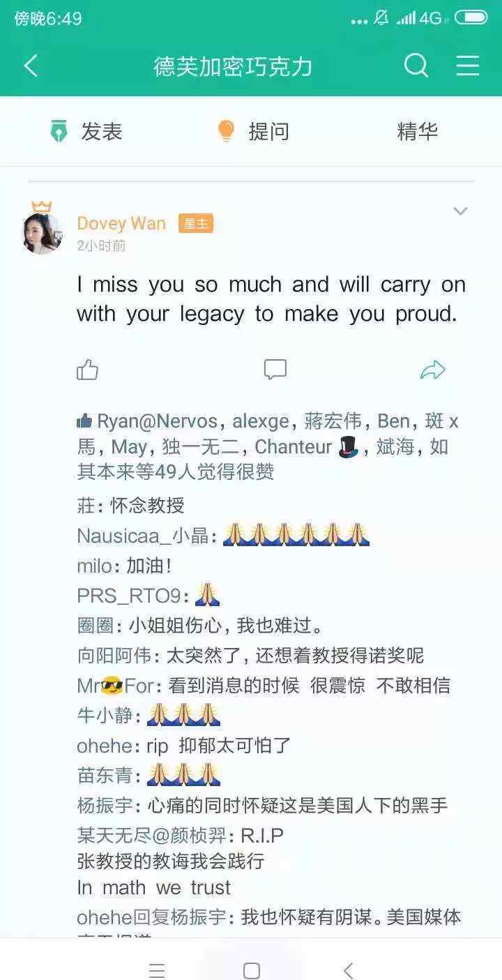The width and height of the screenshot is (502, 980).
Task: Tap the 星主 badge label
Action: [x=196, y=223]
